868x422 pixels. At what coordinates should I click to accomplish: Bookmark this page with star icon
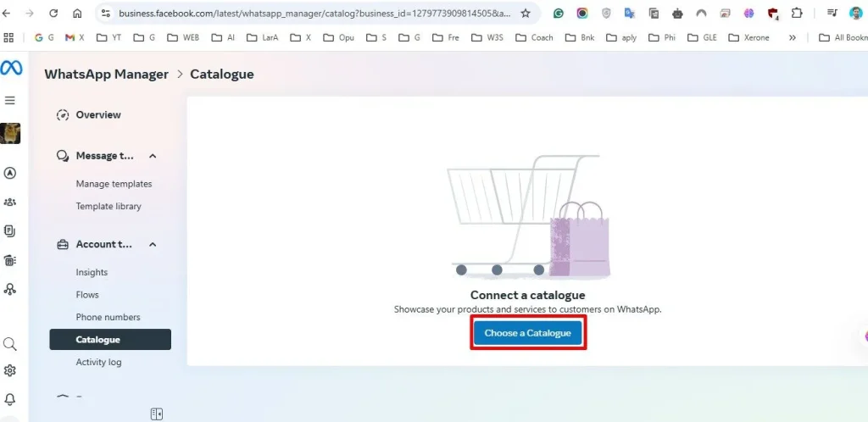pyautogui.click(x=526, y=14)
